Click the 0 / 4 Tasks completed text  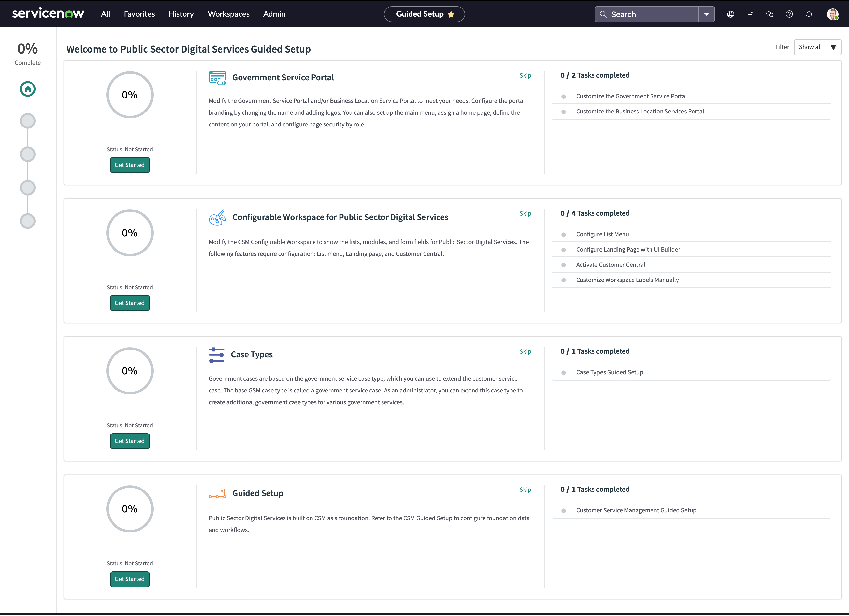tap(595, 213)
